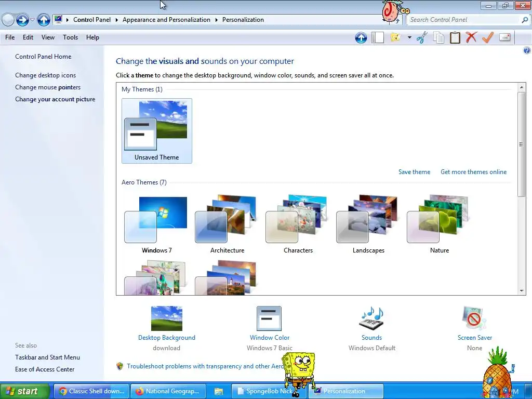Viewport: 532px width, 399px height.
Task: Open Desktop Background settings icon
Action: tap(167, 318)
